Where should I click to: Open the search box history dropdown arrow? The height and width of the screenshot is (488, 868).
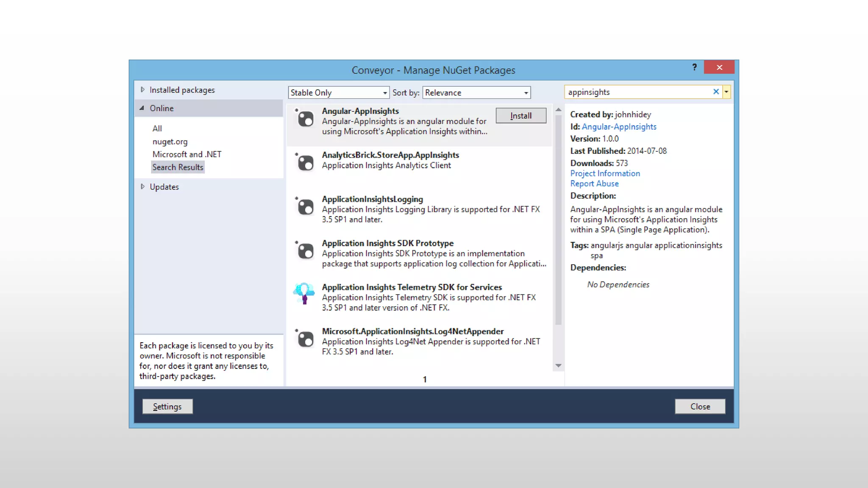[726, 92]
